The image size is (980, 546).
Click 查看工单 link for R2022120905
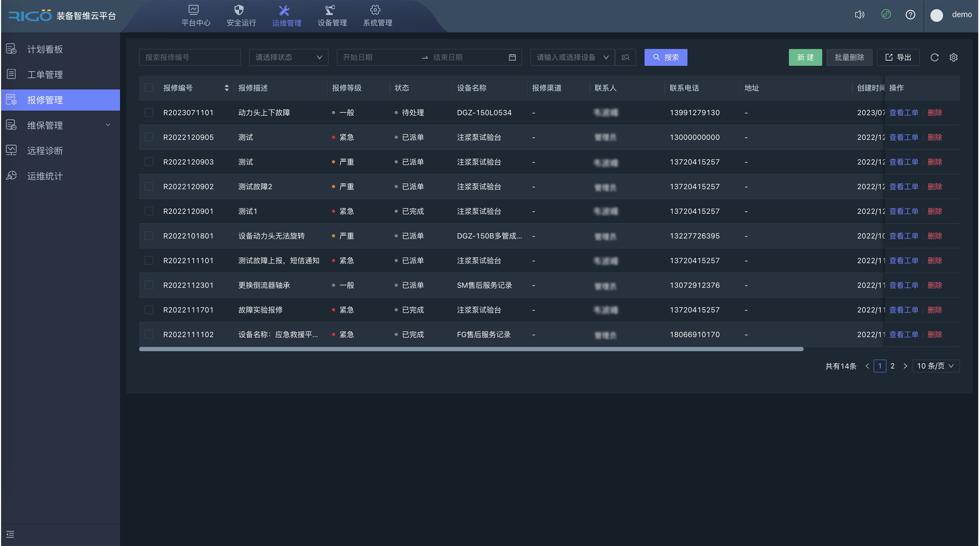coord(904,137)
